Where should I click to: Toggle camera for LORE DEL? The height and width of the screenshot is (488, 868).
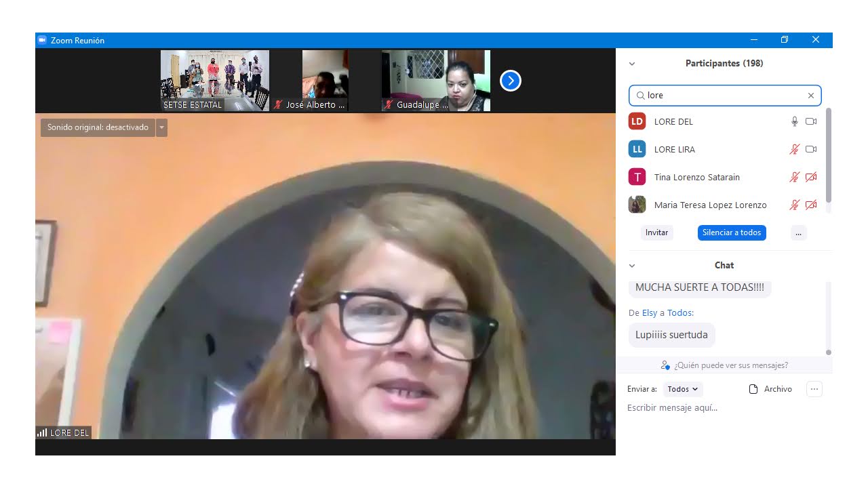(x=811, y=121)
